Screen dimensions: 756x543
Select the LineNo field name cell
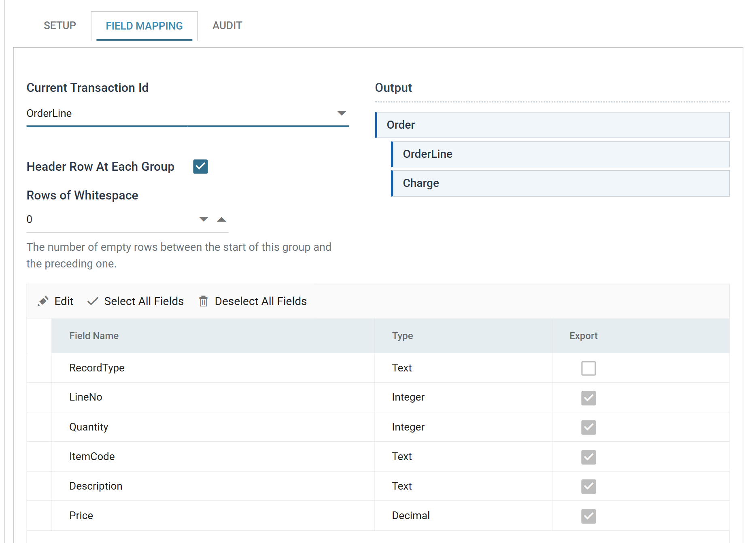pos(213,397)
